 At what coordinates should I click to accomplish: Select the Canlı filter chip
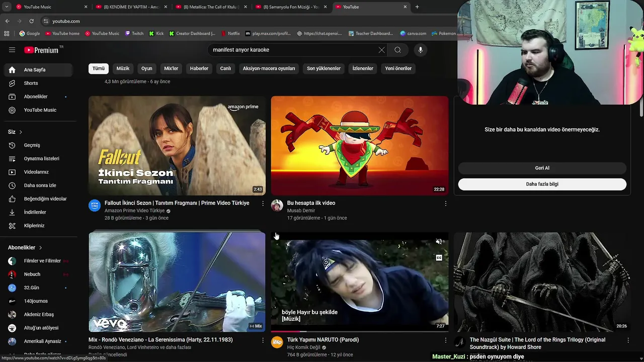[225, 68]
